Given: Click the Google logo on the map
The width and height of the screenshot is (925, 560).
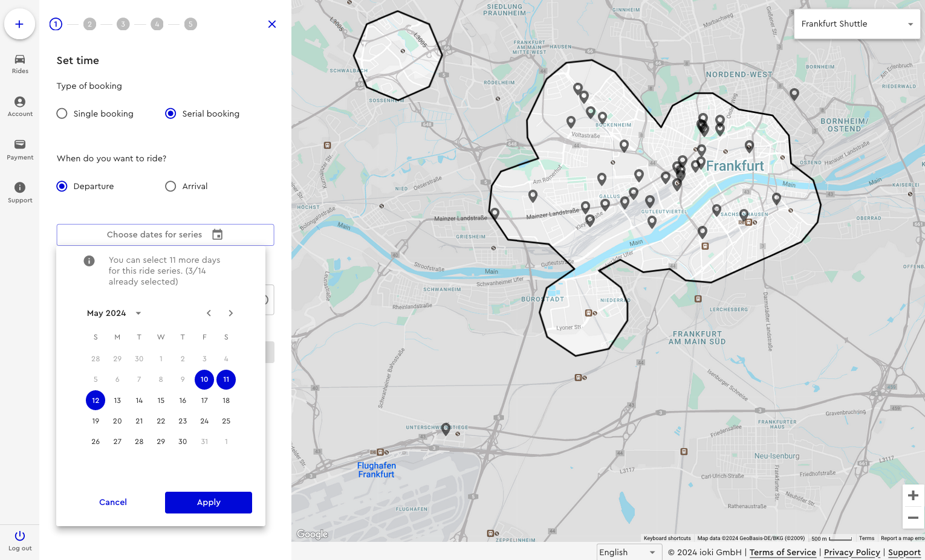Looking at the screenshot, I should [312, 534].
